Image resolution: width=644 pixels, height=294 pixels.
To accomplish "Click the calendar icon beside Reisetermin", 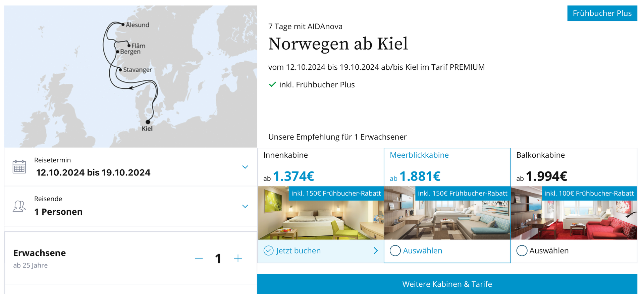I will (x=19, y=167).
